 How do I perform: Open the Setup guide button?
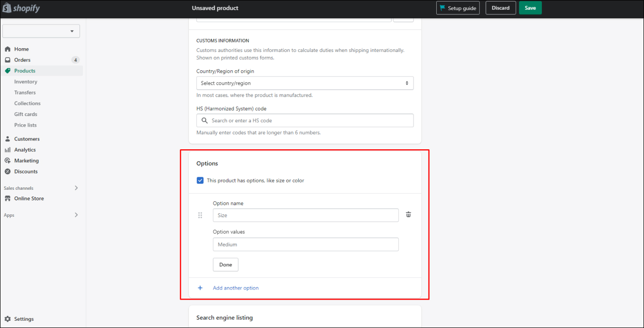click(458, 8)
